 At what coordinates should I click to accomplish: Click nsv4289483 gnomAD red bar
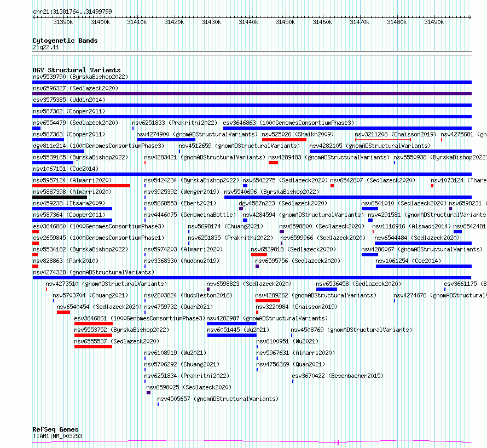(273, 163)
